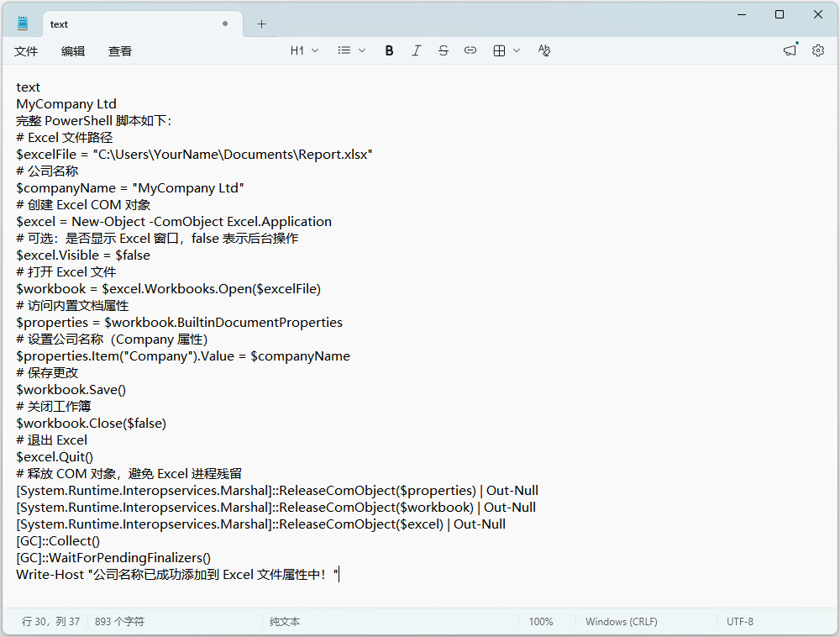This screenshot has width=840, height=637.
Task: Add a new tab with plus button
Action: (x=261, y=24)
